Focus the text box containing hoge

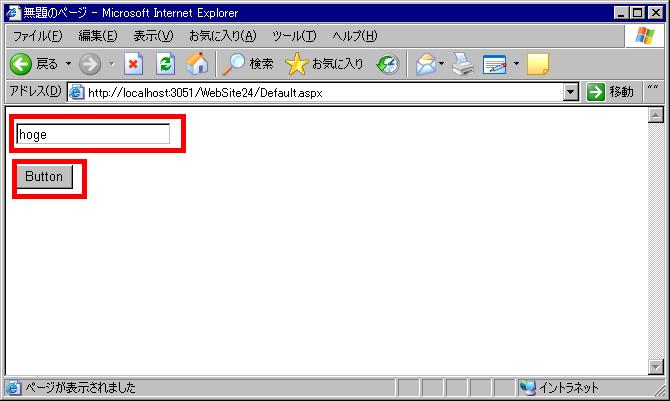93,134
